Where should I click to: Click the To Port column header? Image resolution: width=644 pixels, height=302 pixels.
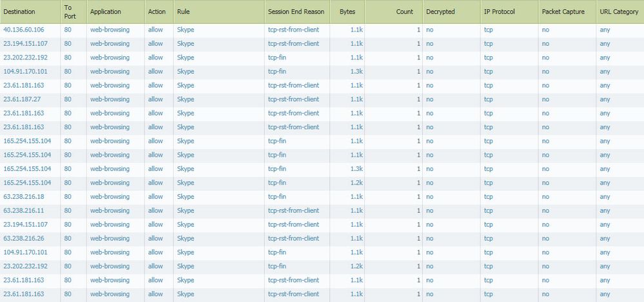(70, 12)
